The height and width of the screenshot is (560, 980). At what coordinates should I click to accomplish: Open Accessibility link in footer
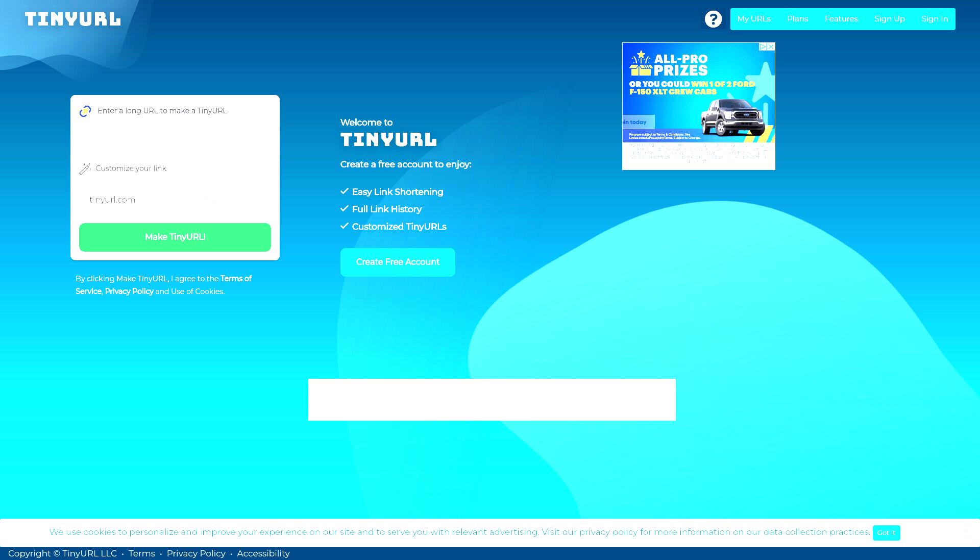(263, 553)
